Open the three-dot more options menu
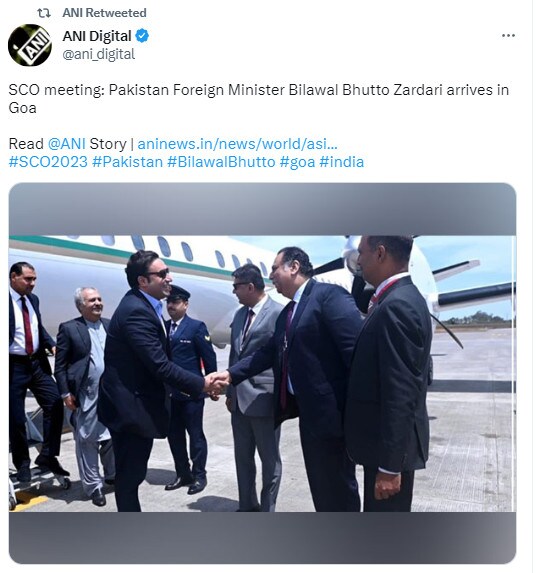540x573 pixels. click(508, 35)
